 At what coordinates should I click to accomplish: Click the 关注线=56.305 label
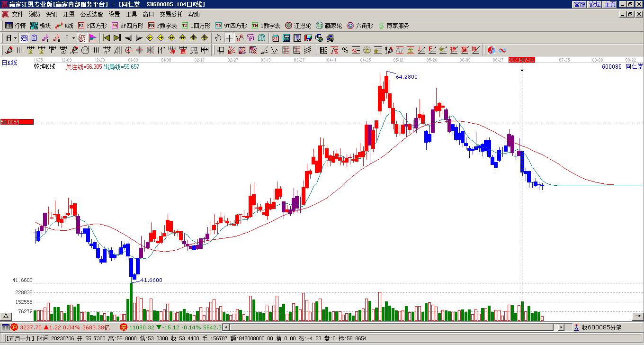coord(84,67)
